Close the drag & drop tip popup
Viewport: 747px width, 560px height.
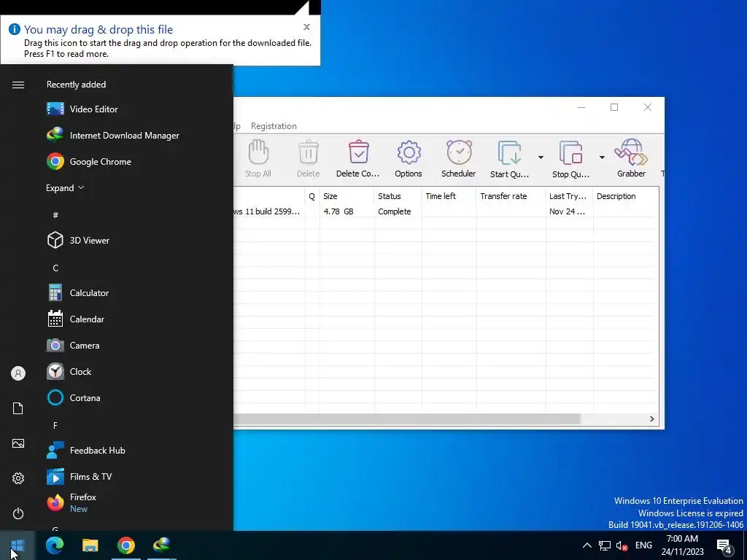307,27
